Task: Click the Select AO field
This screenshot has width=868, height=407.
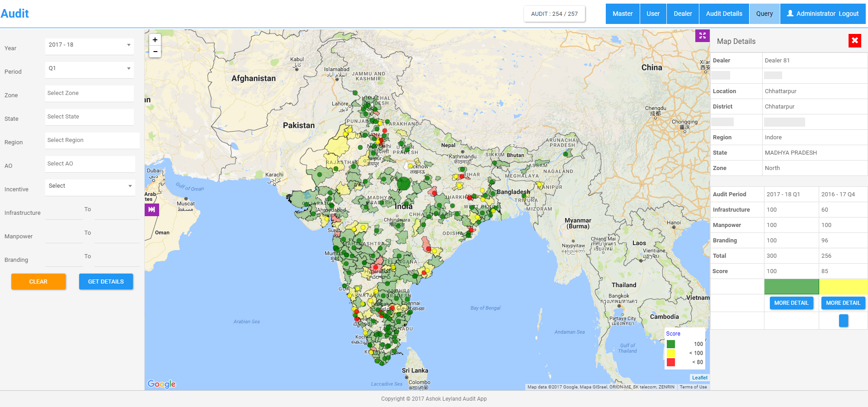Action: click(90, 164)
